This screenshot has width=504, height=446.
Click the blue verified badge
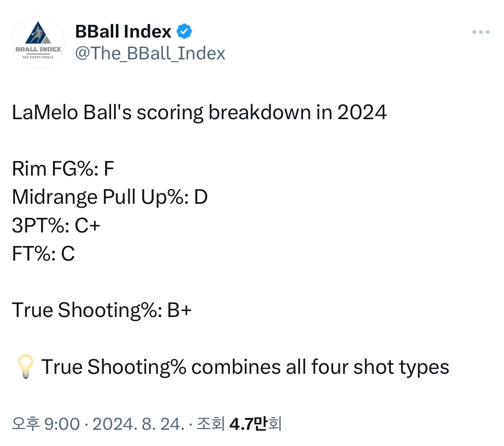coord(184,32)
